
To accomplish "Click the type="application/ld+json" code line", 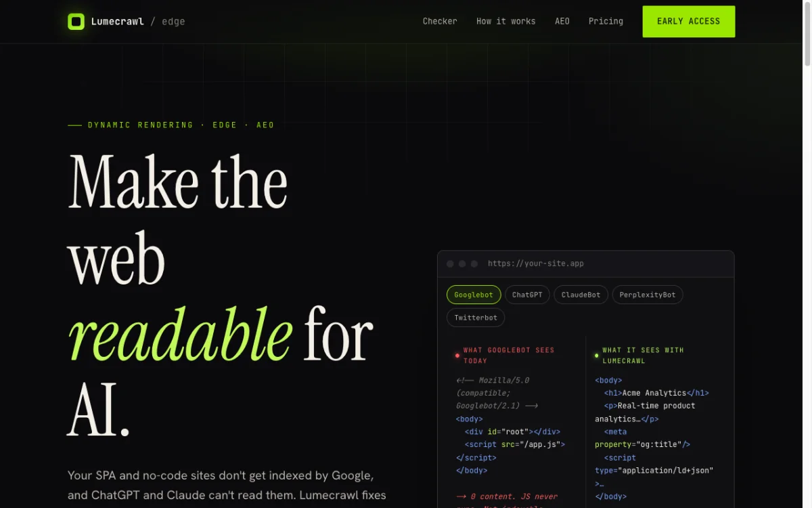I will [654, 471].
